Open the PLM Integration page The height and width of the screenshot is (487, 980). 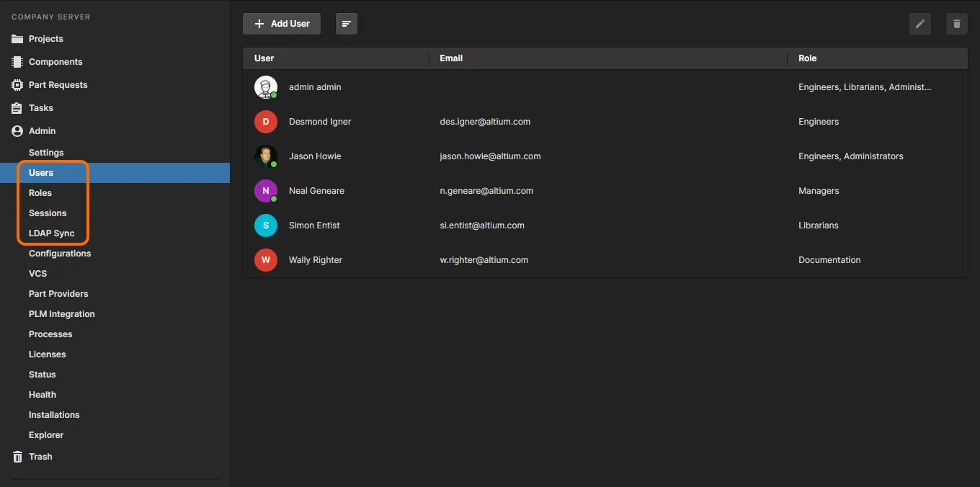tap(62, 314)
